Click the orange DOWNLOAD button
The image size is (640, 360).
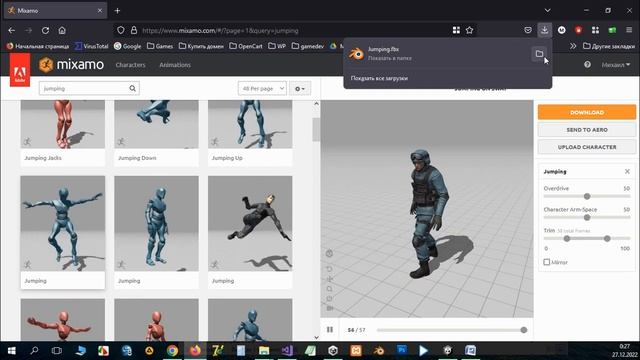tap(587, 112)
